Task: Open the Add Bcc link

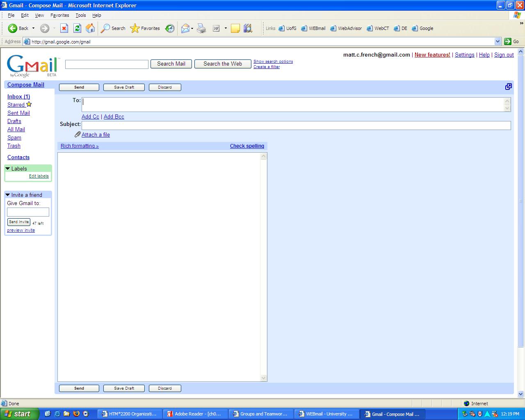Action: click(x=114, y=116)
